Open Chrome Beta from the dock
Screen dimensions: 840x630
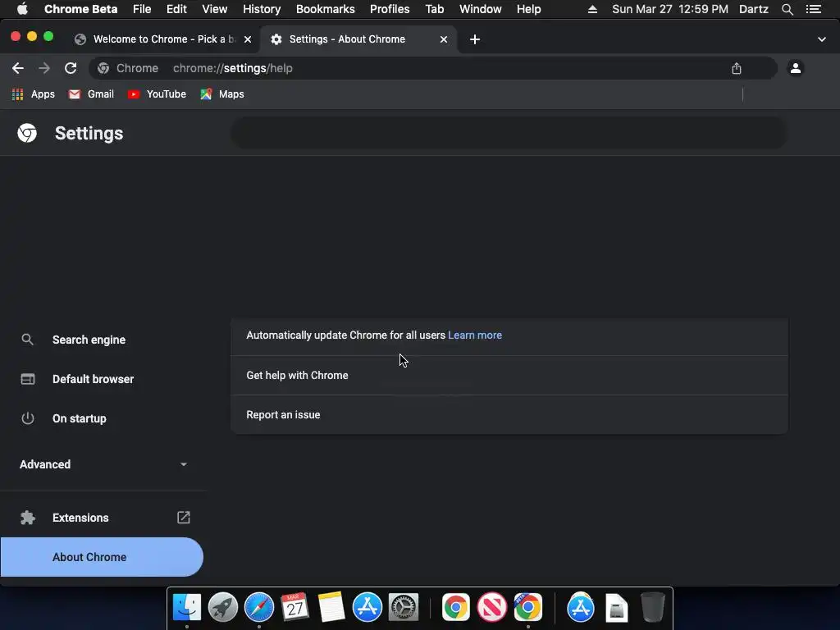[x=528, y=608]
